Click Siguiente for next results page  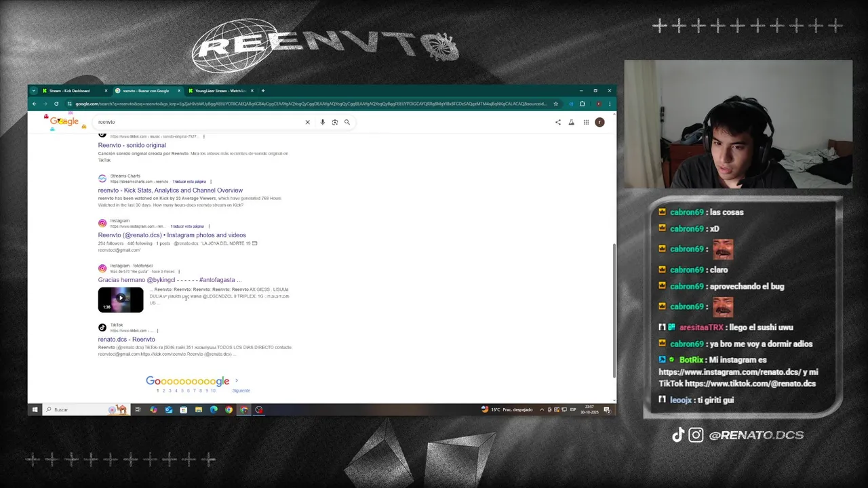coord(241,390)
